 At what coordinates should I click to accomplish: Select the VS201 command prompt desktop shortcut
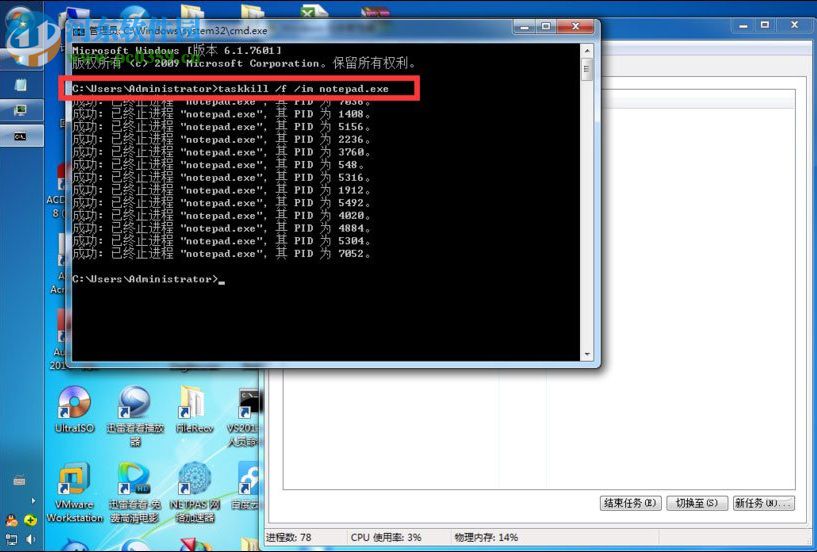(245, 417)
